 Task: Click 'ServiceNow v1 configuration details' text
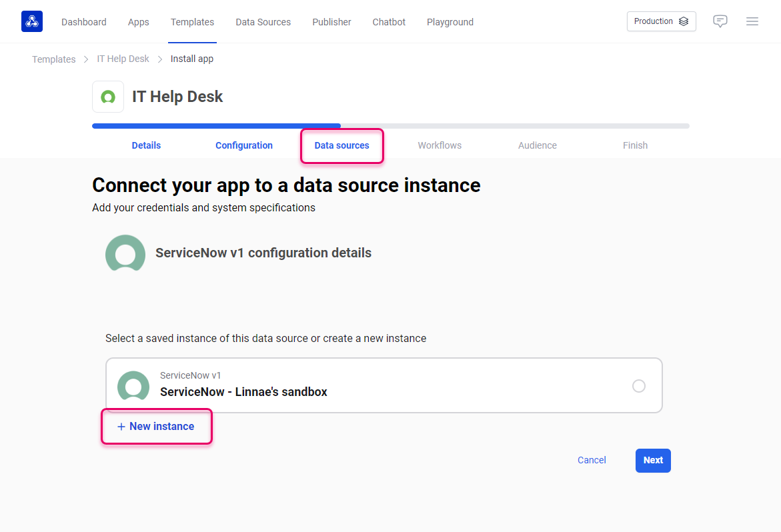coord(263,253)
